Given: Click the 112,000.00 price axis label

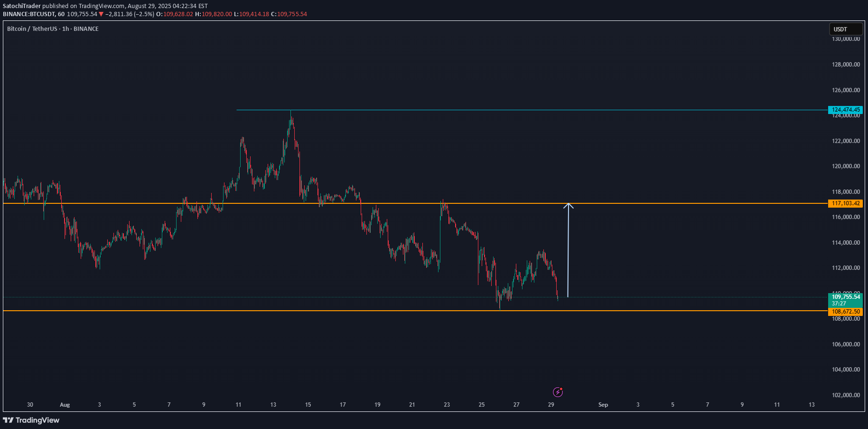Looking at the screenshot, I should [846, 268].
